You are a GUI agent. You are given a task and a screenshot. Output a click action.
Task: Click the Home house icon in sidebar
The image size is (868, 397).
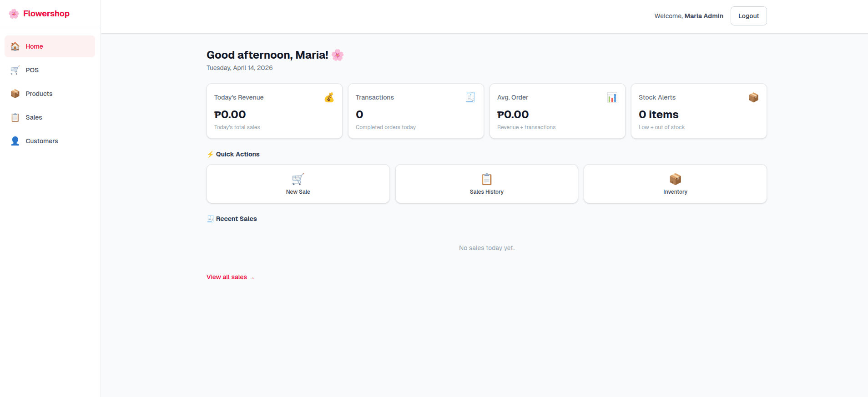15,46
